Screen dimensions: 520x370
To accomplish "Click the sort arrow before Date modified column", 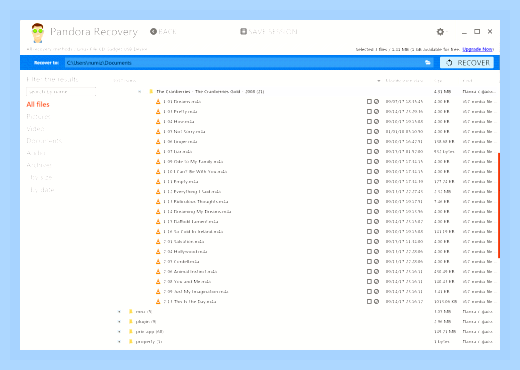I will [x=379, y=81].
